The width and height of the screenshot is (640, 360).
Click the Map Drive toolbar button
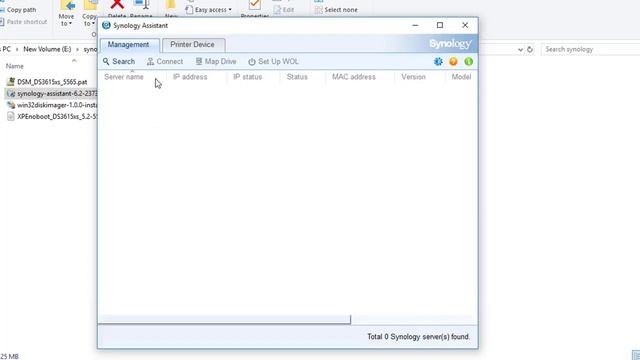[216, 62]
